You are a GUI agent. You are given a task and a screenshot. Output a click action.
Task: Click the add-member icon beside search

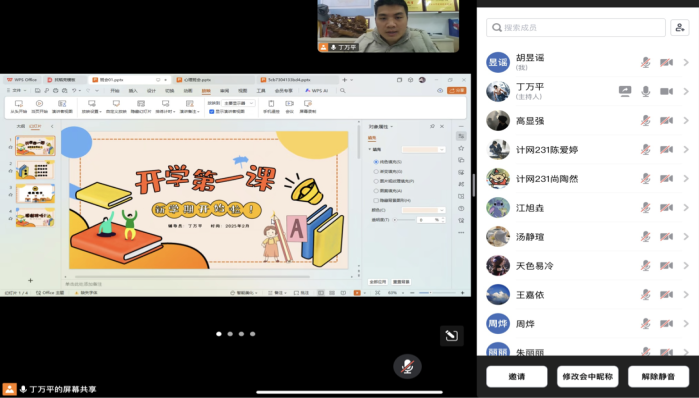click(679, 28)
